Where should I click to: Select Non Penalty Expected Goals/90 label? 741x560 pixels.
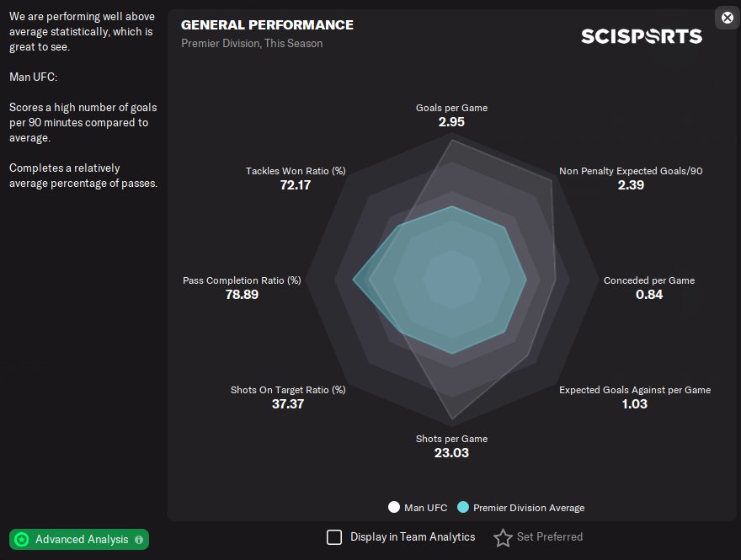point(631,171)
